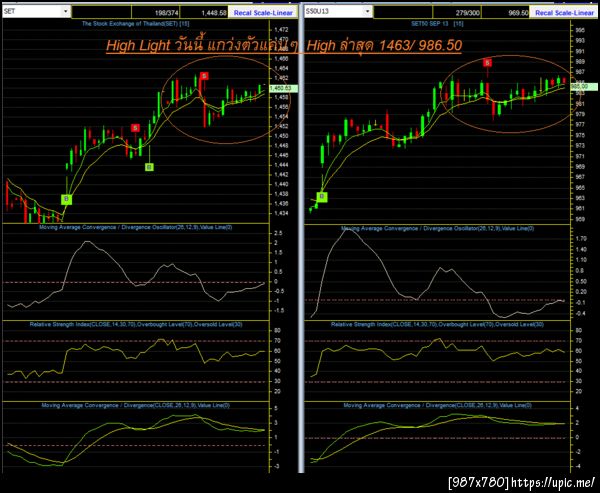Click the topmost S sell marker on SET chart
Viewport: 600px width, 493px height.
[x=204, y=76]
